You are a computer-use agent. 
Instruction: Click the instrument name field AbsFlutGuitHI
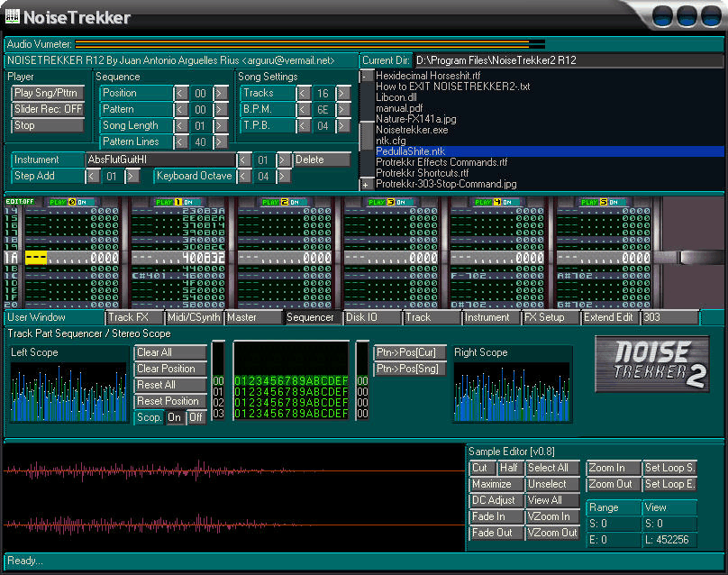(x=160, y=160)
